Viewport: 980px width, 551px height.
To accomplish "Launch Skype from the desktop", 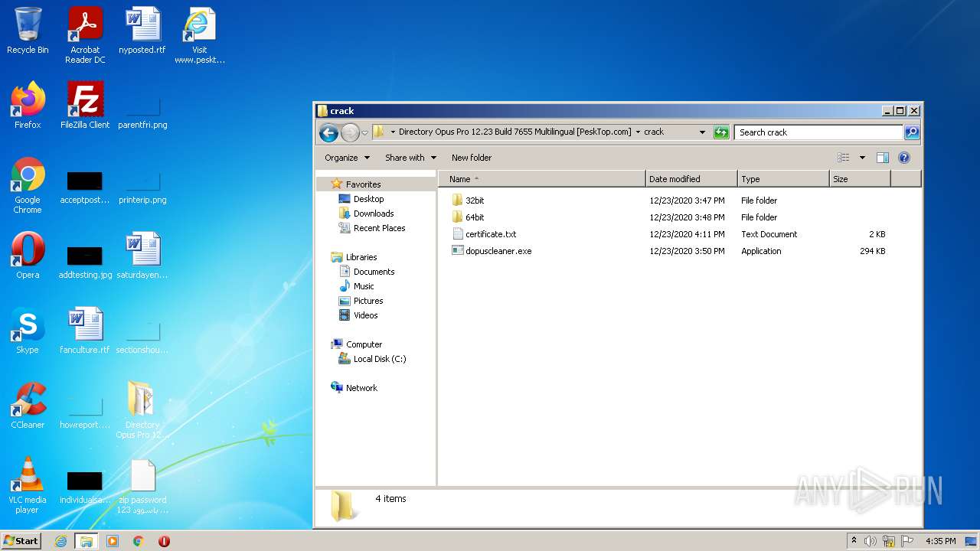I will click(28, 331).
